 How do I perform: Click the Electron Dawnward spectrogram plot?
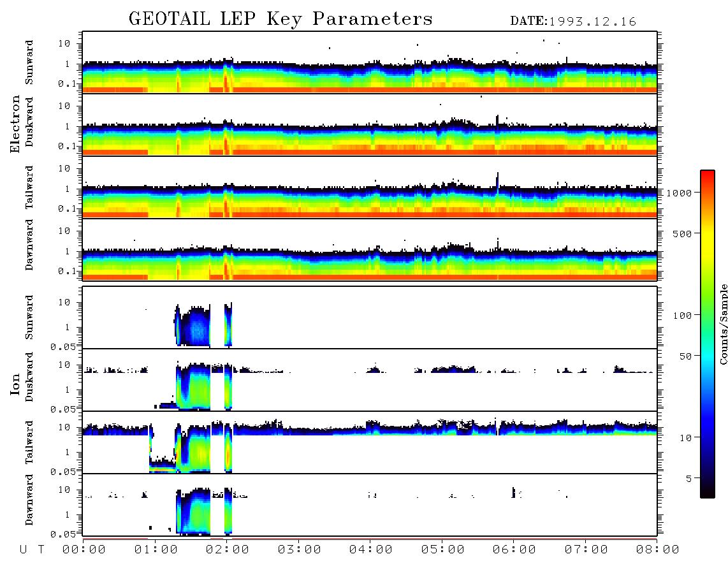370,249
